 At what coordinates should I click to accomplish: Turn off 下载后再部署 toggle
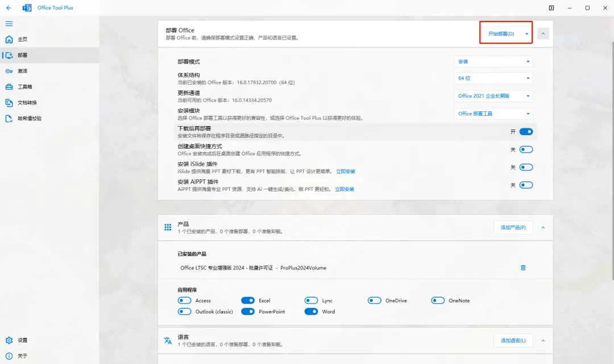click(x=526, y=132)
